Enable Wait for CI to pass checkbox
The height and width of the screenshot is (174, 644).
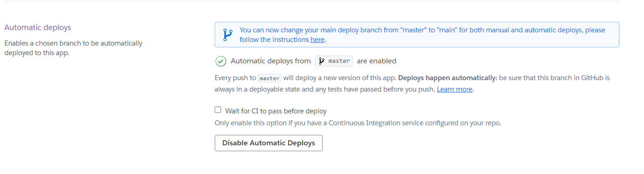[218, 110]
